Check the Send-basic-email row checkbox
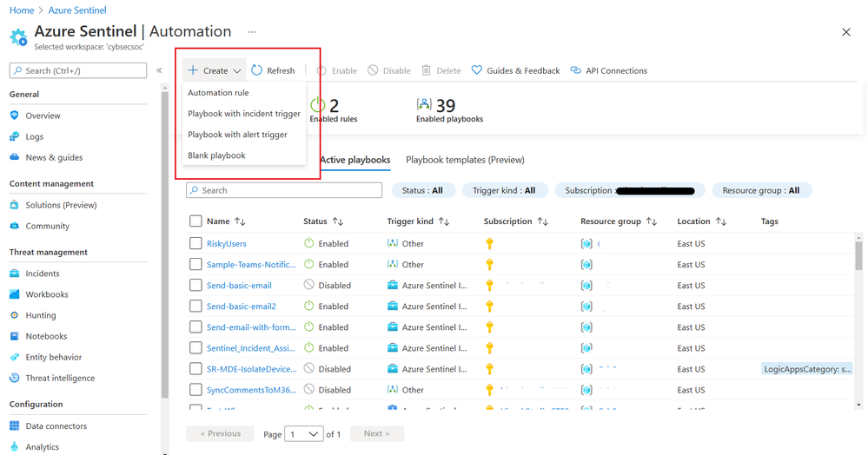Image resolution: width=868 pixels, height=455 pixels. coord(195,285)
